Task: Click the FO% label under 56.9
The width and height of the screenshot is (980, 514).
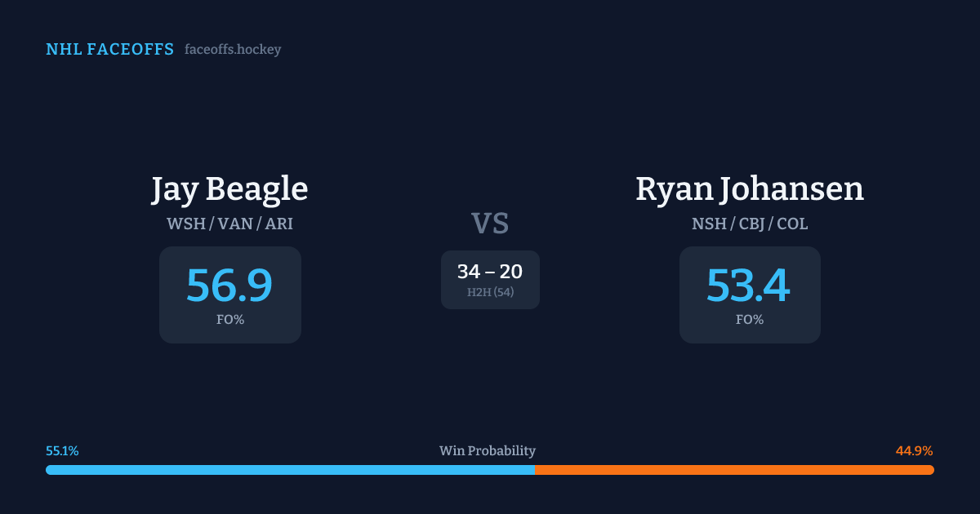Action: [x=229, y=320]
